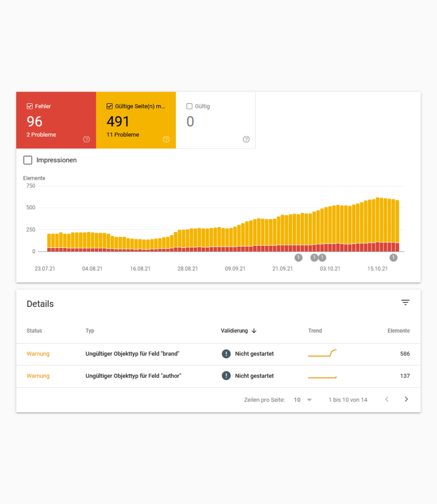Click the 491 warnings count
This screenshot has width=437, height=504.
click(118, 122)
